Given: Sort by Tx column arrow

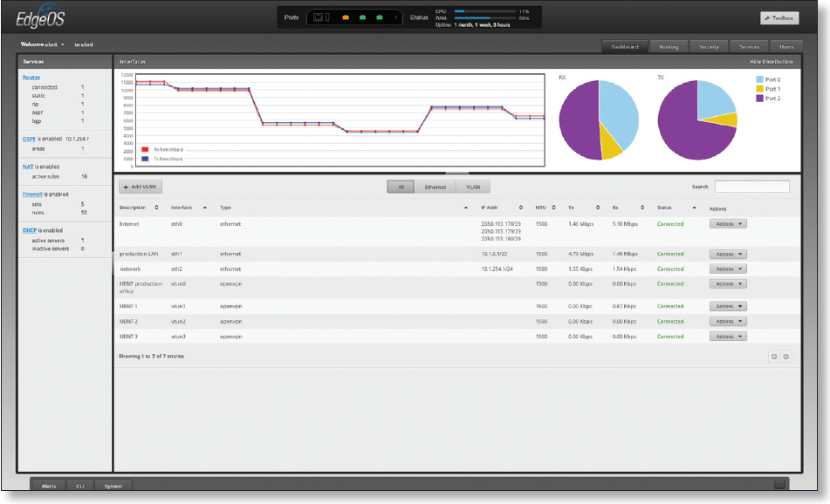Looking at the screenshot, I should (598, 208).
